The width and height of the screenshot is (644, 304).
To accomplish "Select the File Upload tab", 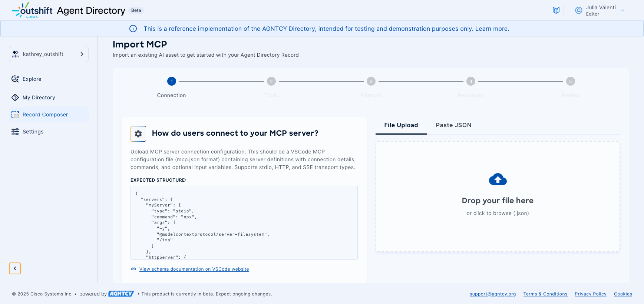I will (x=401, y=125).
